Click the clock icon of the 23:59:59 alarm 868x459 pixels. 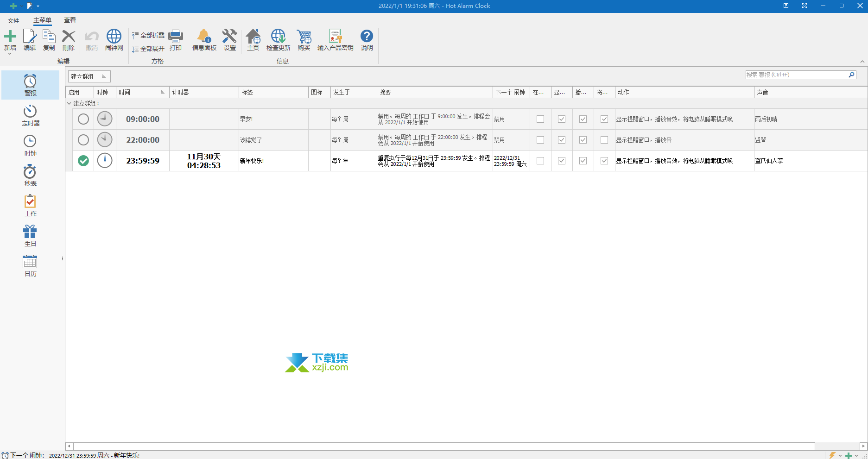105,161
